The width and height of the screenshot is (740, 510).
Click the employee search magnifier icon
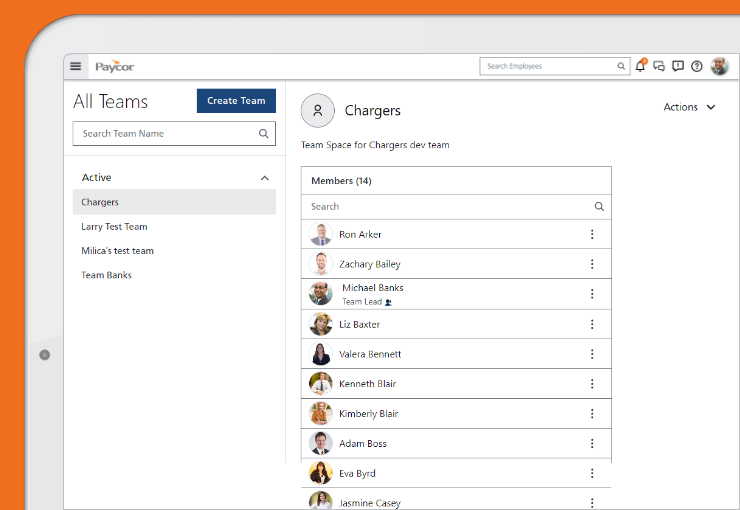(621, 67)
